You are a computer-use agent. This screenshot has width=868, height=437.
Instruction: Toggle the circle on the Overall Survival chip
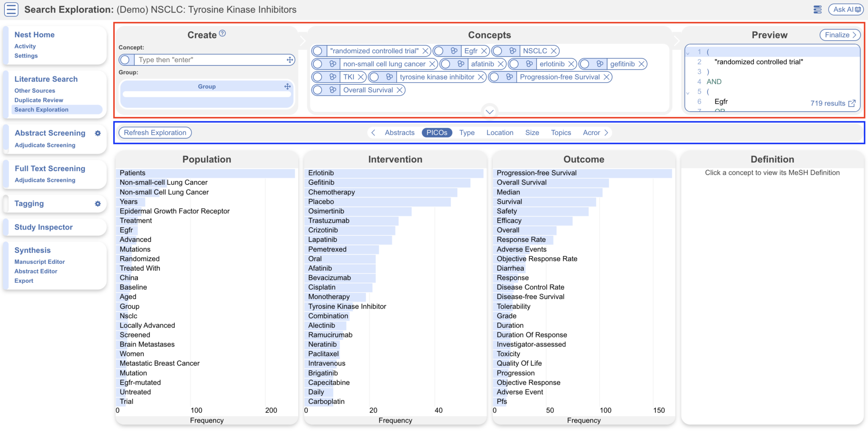pyautogui.click(x=317, y=90)
